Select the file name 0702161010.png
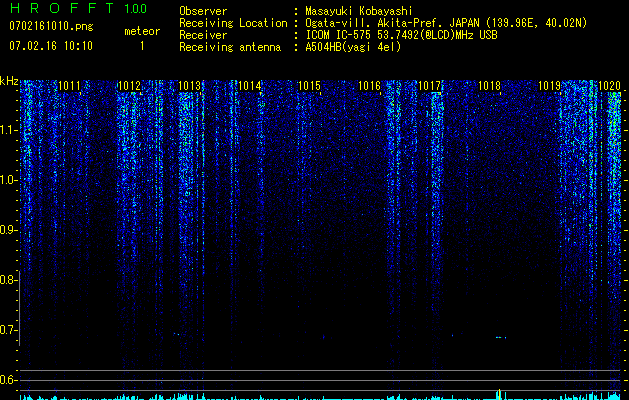629x400 pixels. point(51,26)
